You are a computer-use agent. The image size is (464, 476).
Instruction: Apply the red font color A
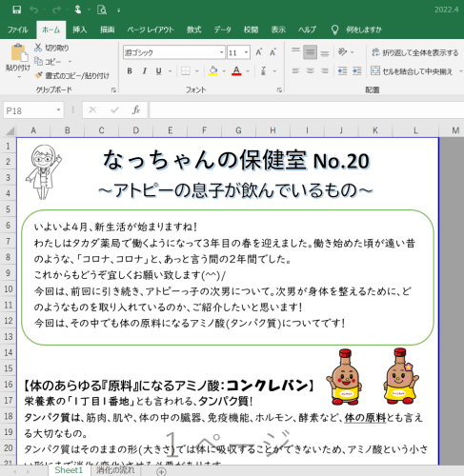coord(236,71)
